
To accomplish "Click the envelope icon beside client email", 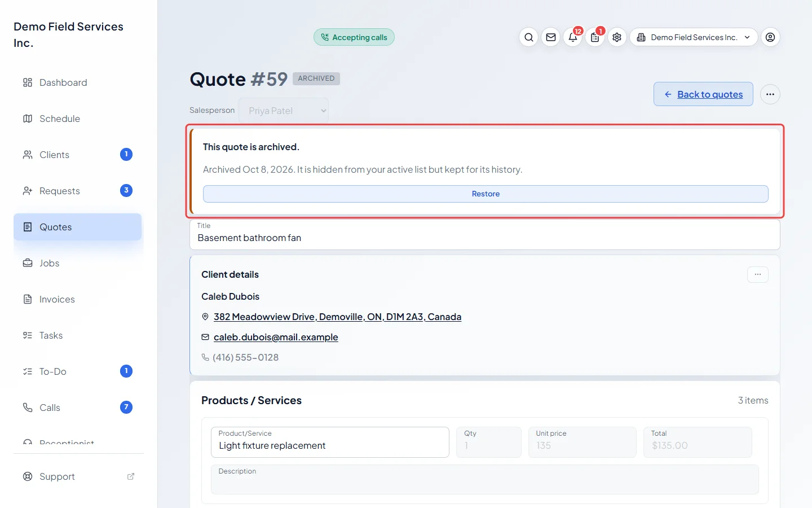I will tap(205, 337).
